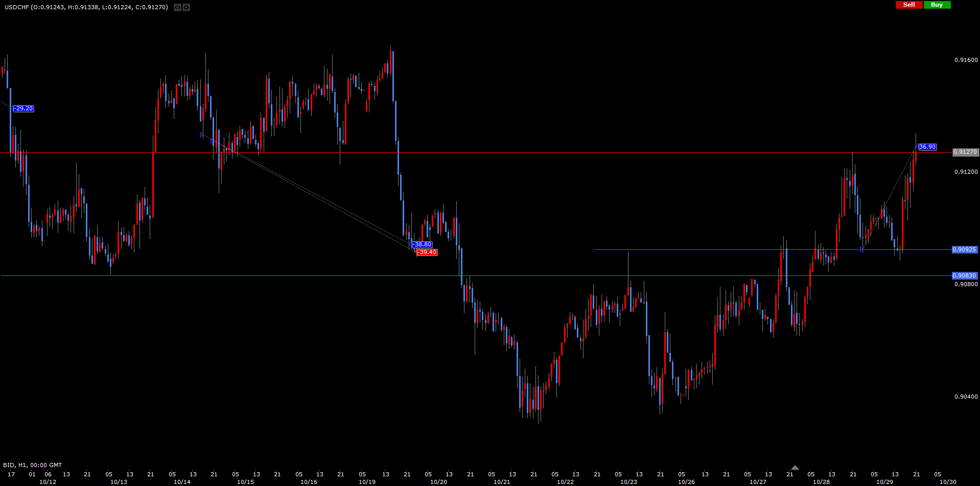This screenshot has height=486, width=980.
Task: Click the 0.91600 price axis label
Action: pyautogui.click(x=966, y=60)
